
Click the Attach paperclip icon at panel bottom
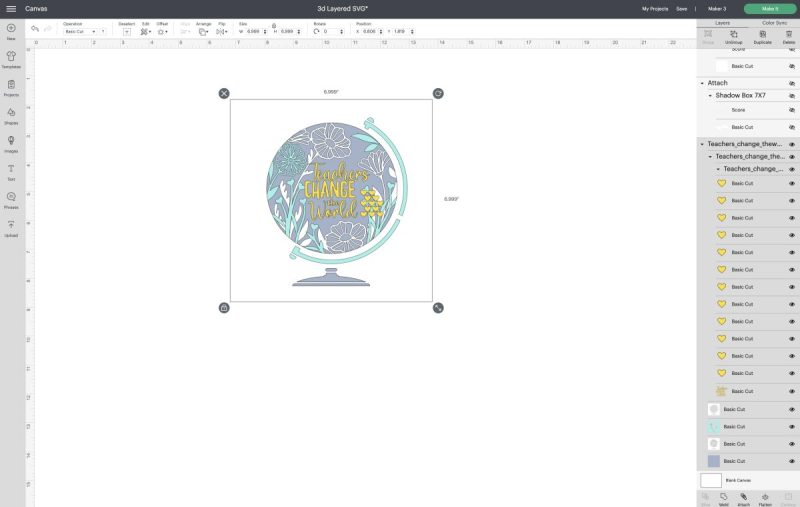tap(743, 496)
